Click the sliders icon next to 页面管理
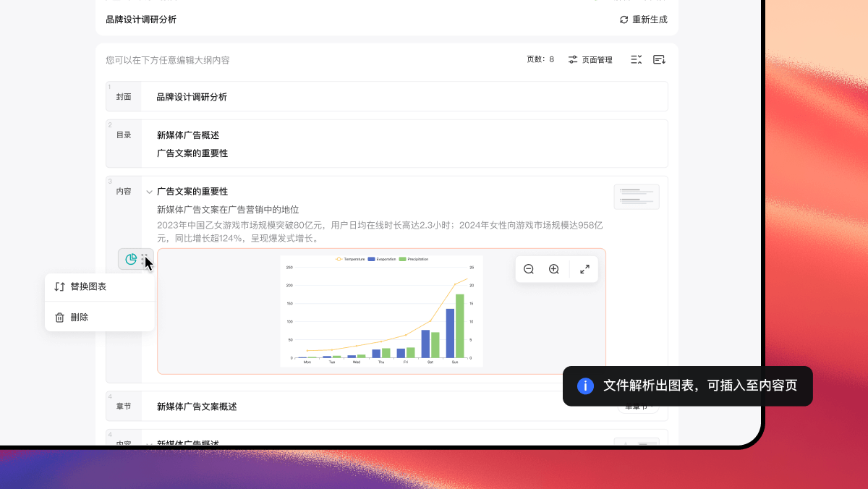 pos(571,59)
